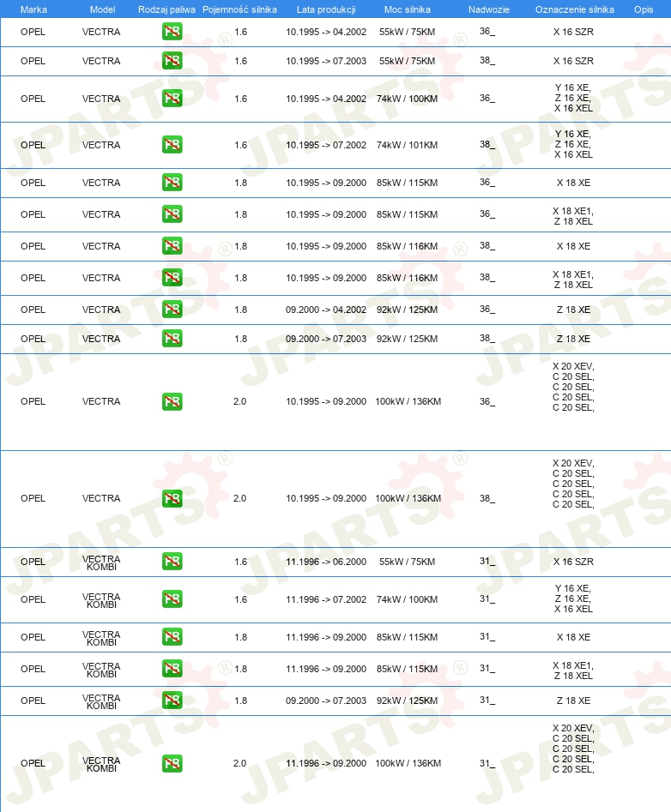The image size is (671, 812).
Task: Click the Marka column header
Action: (x=33, y=9)
